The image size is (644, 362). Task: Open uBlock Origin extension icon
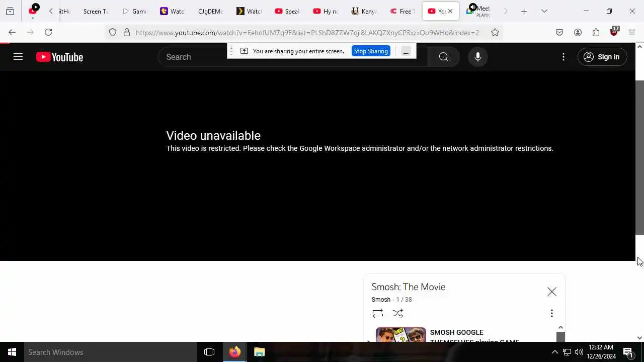[x=614, y=32]
